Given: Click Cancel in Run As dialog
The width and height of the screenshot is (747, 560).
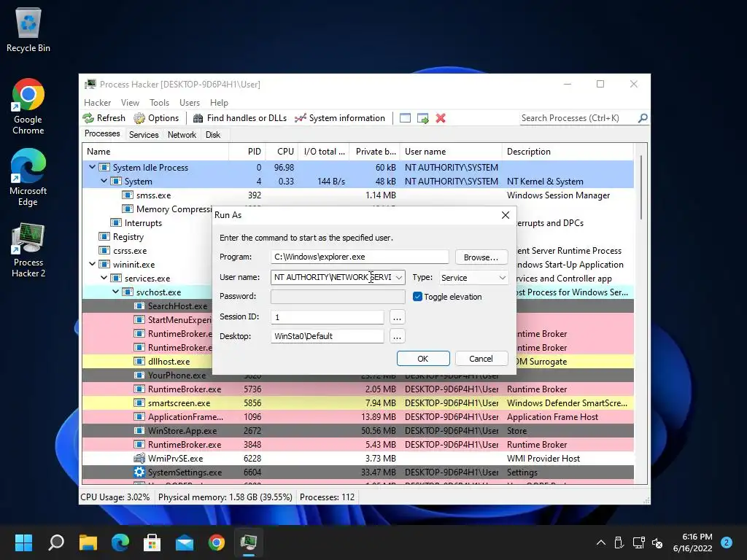Looking at the screenshot, I should tap(481, 359).
